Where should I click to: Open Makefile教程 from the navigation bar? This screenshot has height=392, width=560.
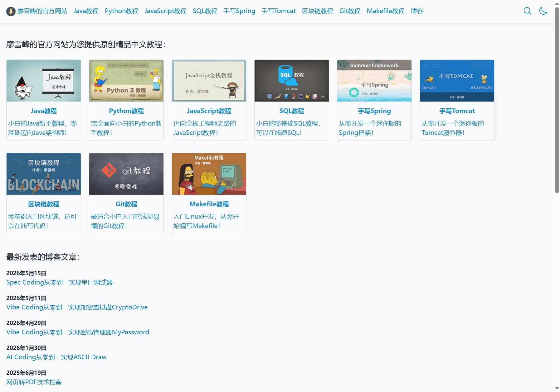(x=386, y=11)
